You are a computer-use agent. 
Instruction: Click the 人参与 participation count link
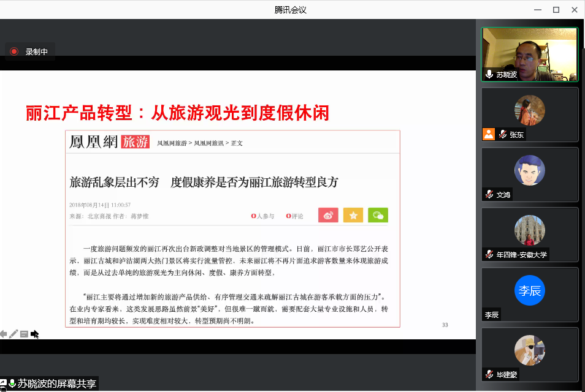coord(264,216)
